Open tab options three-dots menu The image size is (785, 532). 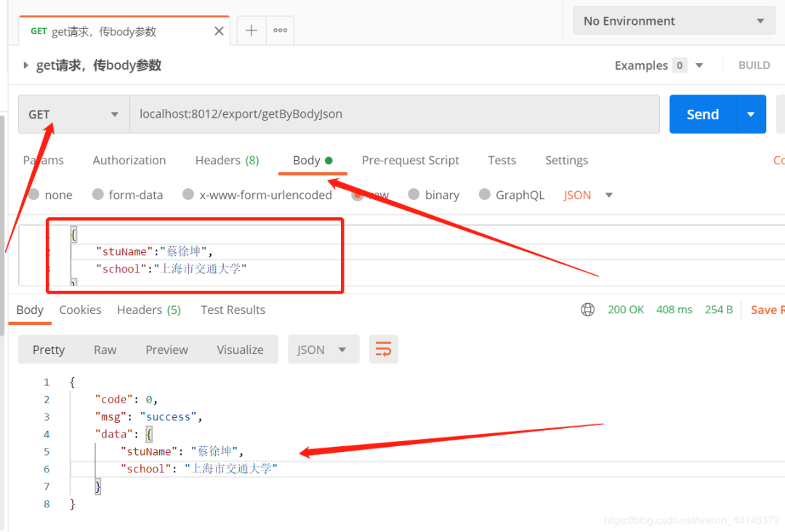(x=281, y=31)
